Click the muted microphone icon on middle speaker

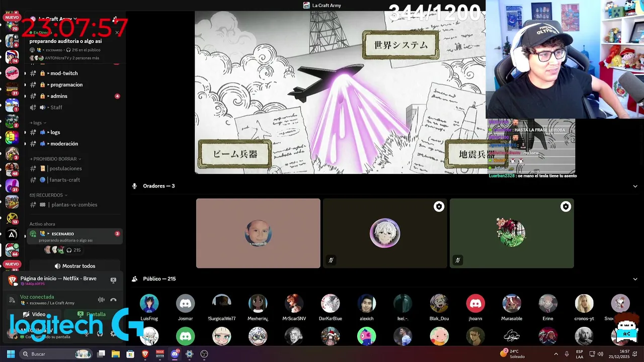[331, 260]
